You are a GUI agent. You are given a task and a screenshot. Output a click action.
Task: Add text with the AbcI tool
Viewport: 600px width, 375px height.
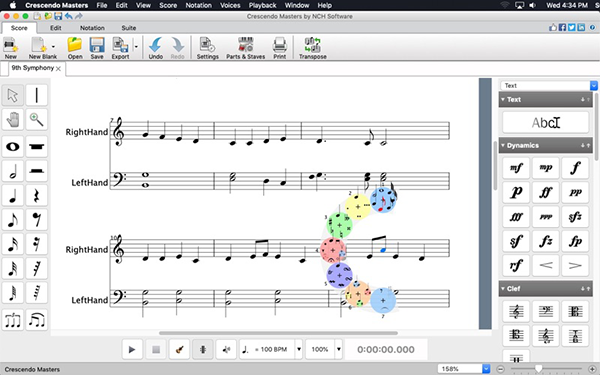click(546, 122)
